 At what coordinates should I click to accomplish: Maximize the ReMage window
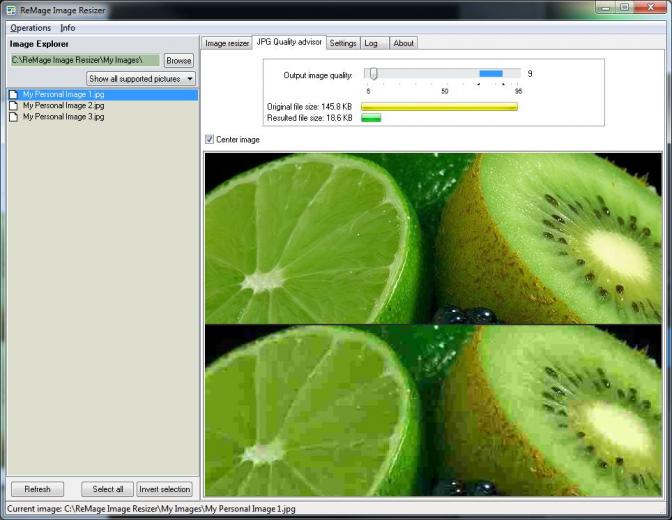[x=624, y=7]
